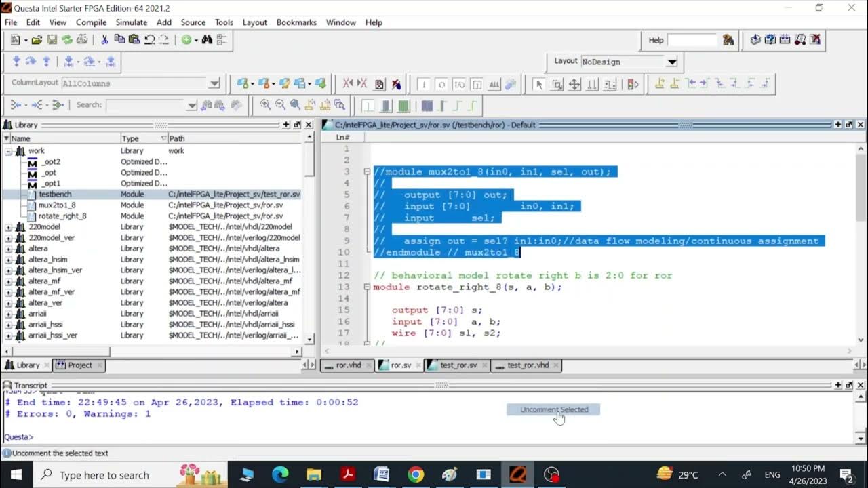Click the Find binoculars icon
Screen dimensions: 868x488
point(207,40)
